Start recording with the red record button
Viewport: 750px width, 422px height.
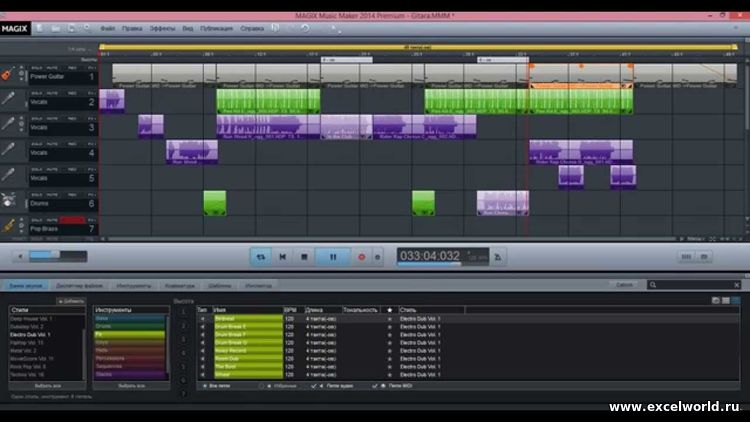362,257
